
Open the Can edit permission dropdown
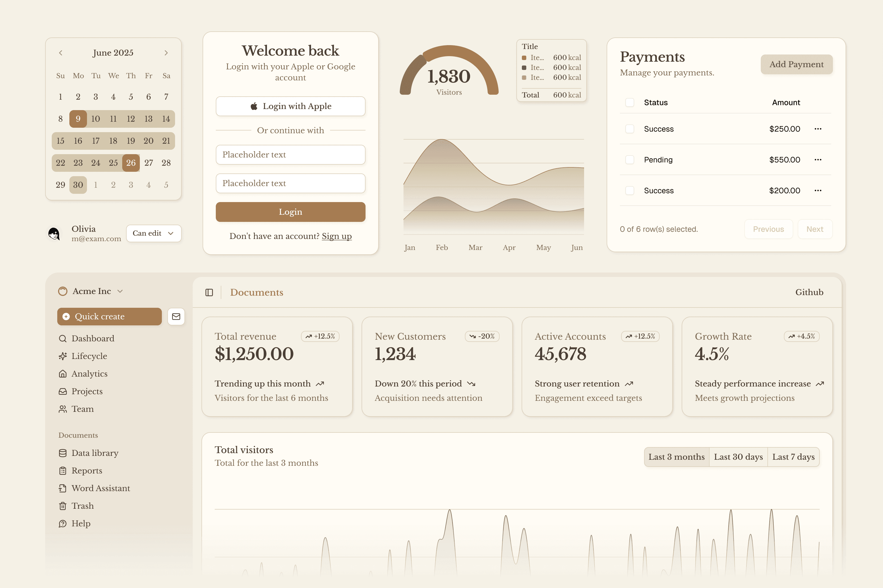[x=153, y=233]
